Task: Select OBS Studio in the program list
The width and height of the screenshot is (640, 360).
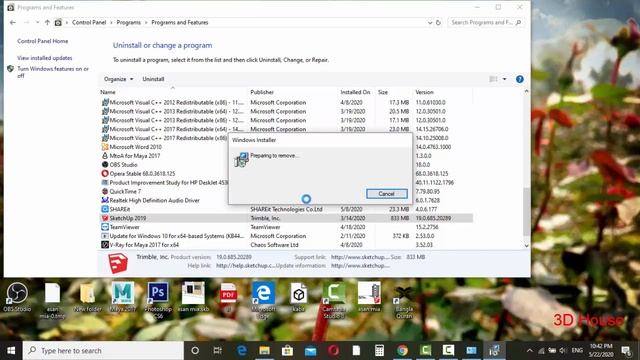Action: point(123,165)
